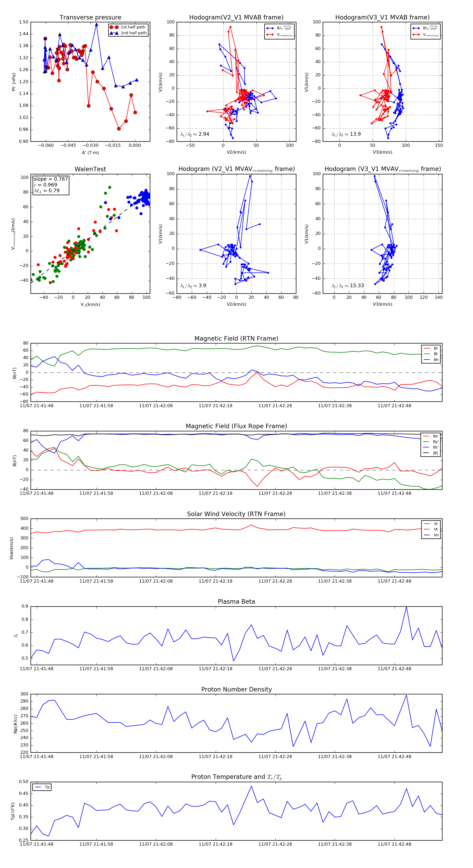Select the "Bt" legend entry
The height and width of the screenshot is (868, 473).
[431, 354]
